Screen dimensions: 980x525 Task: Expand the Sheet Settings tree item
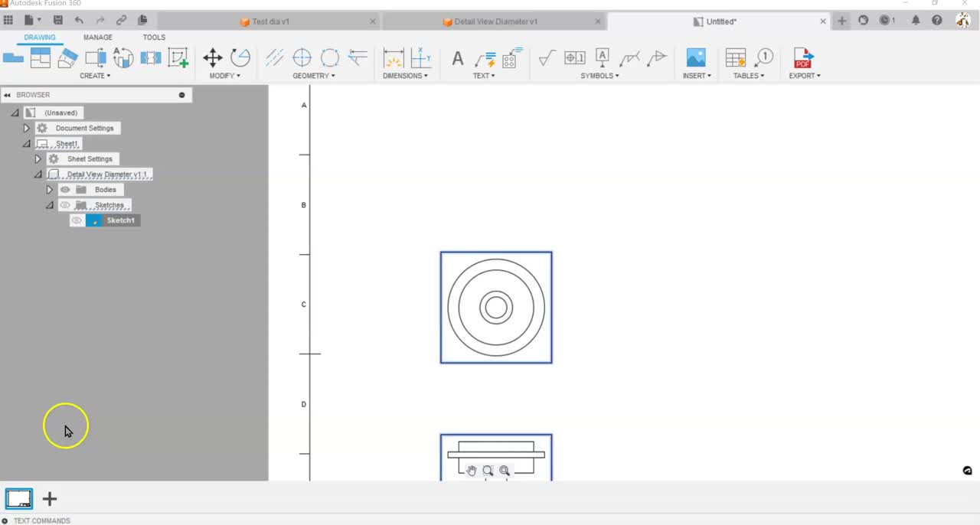(x=38, y=158)
